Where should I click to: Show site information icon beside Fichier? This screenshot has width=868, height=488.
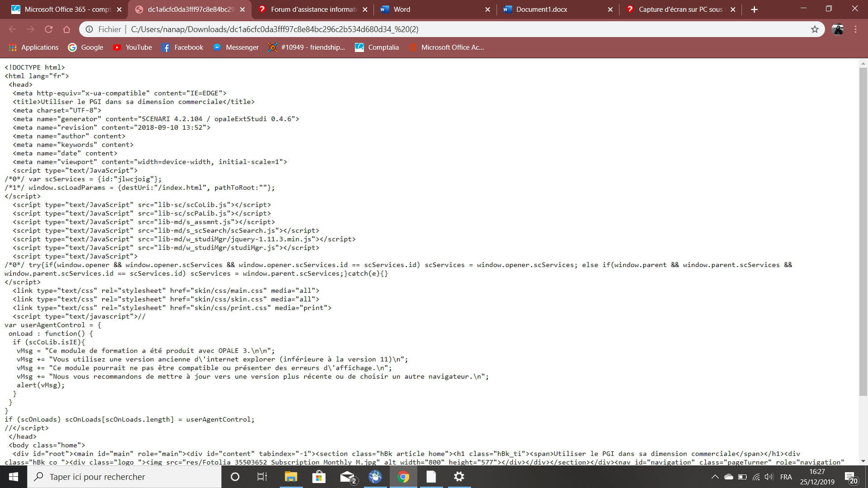point(90,29)
